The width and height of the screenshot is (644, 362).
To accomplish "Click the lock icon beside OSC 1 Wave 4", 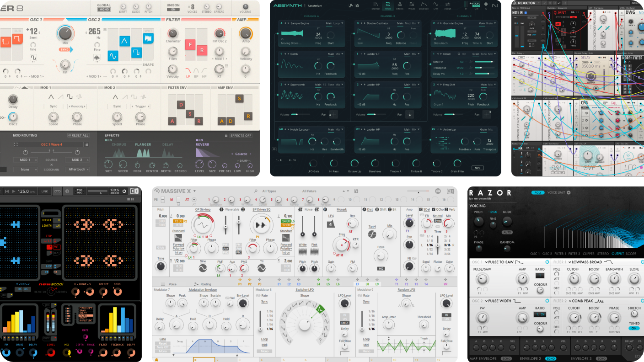I will pyautogui.click(x=86, y=144).
